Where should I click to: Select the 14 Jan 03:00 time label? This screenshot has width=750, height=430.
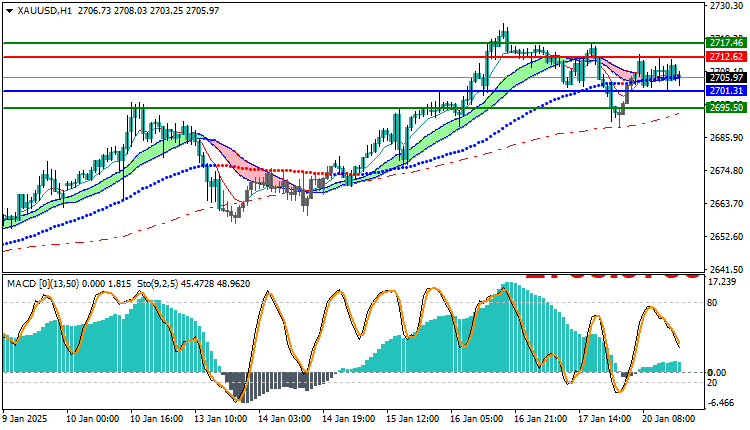285,419
